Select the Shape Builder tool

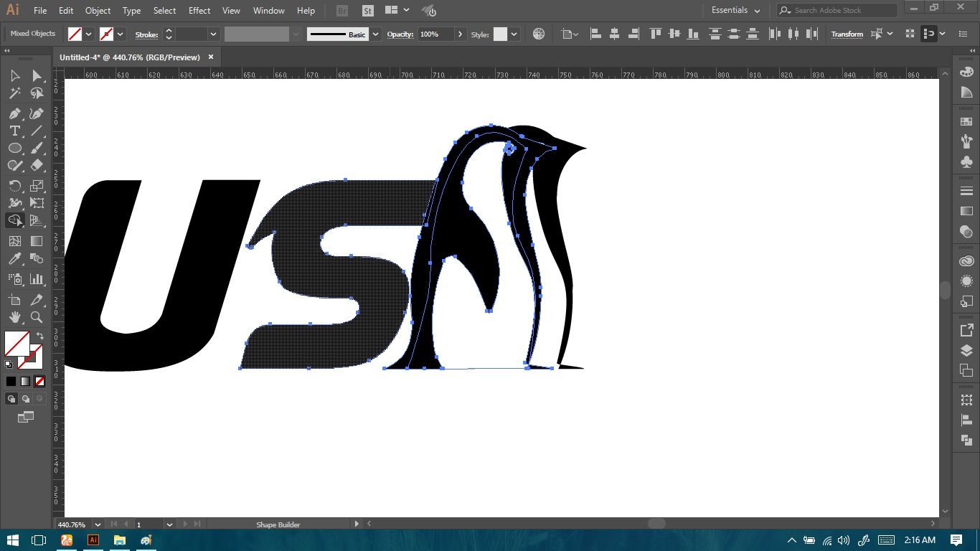(14, 220)
